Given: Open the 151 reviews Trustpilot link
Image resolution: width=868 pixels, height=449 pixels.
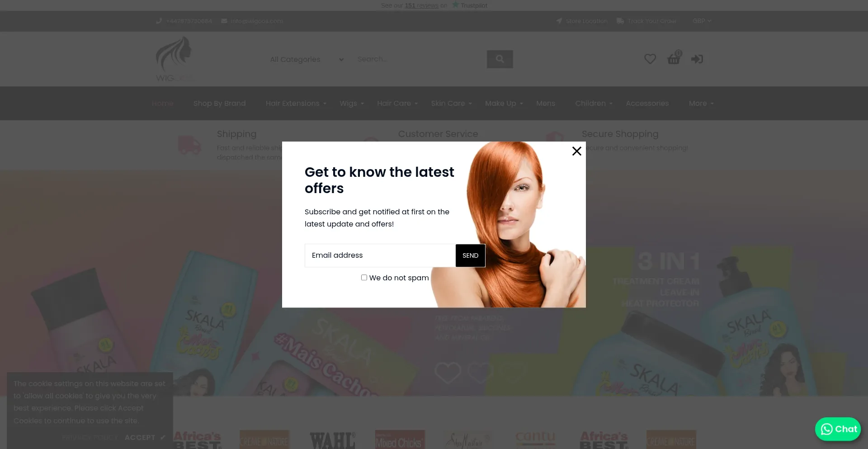Looking at the screenshot, I should tap(421, 5).
